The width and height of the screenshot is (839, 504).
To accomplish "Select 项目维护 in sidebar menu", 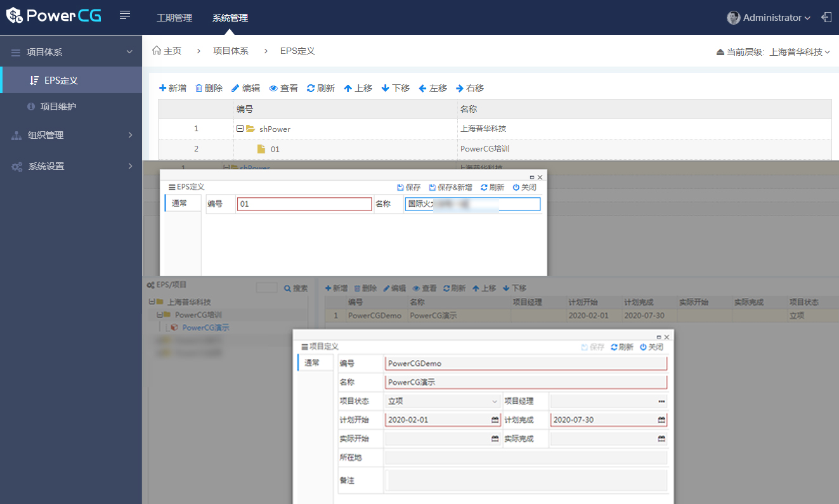I will pyautogui.click(x=58, y=107).
